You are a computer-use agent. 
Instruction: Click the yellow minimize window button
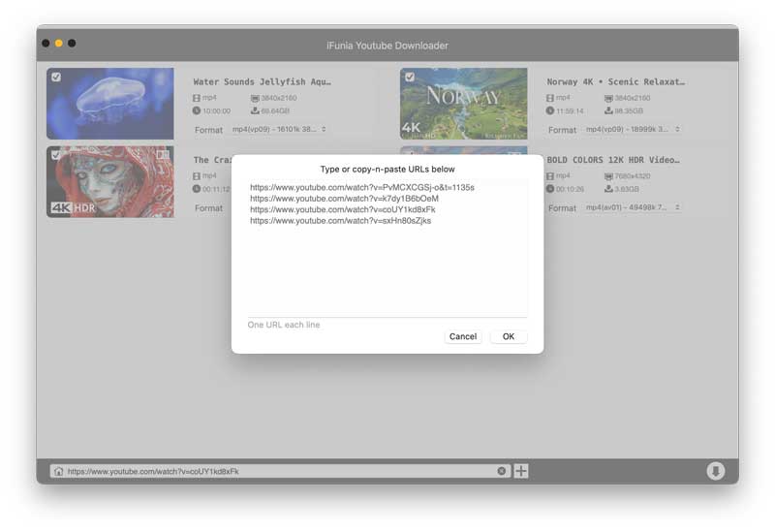[59, 44]
